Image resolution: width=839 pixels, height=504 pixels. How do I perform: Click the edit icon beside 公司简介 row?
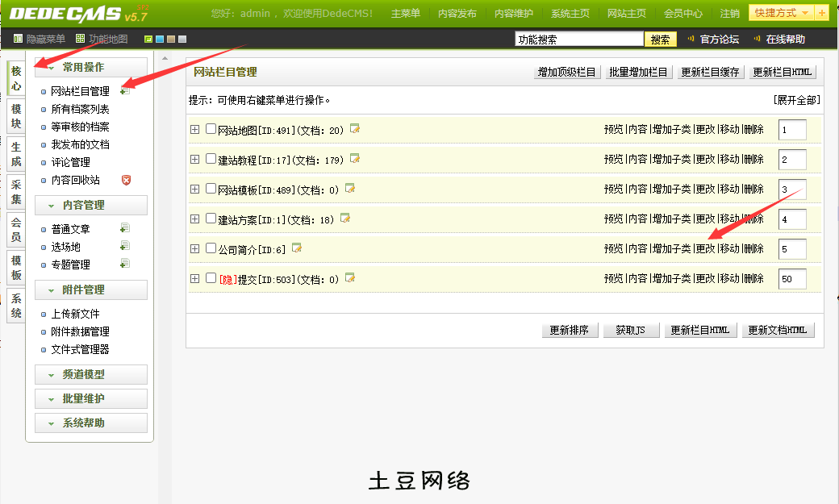tap(296, 248)
